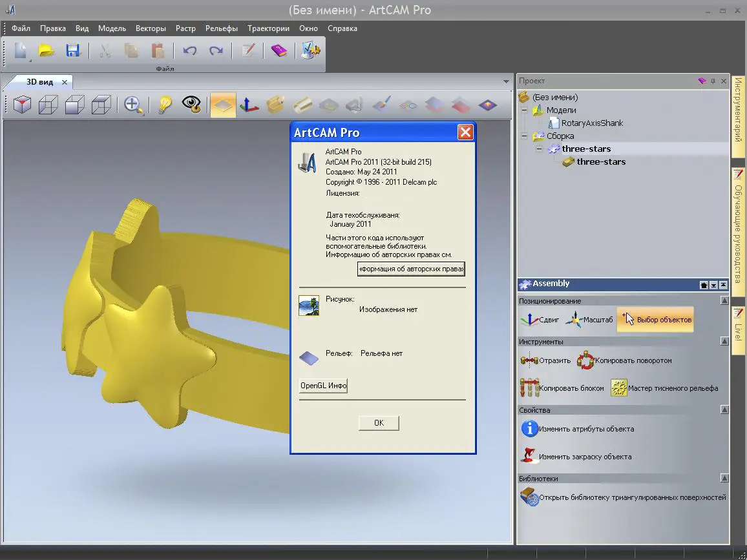Open the Векторы menu
Image resolution: width=747 pixels, height=560 pixels.
click(151, 28)
